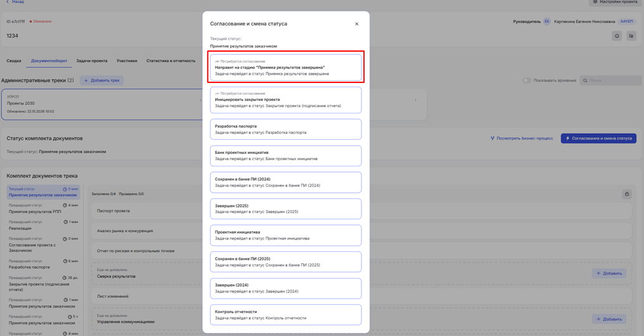The width and height of the screenshot is (644, 336).
Task: Add document to Сверка результатов row
Action: [x=608, y=274]
